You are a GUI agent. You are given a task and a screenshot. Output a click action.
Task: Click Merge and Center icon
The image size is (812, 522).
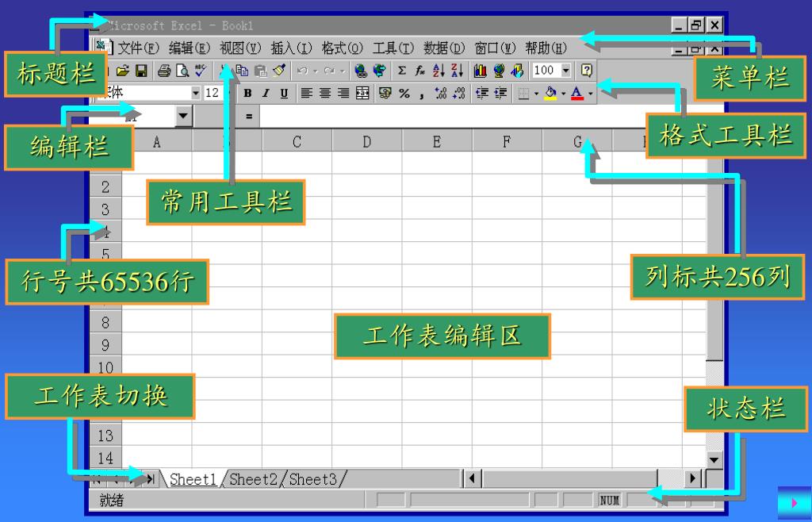(362, 94)
